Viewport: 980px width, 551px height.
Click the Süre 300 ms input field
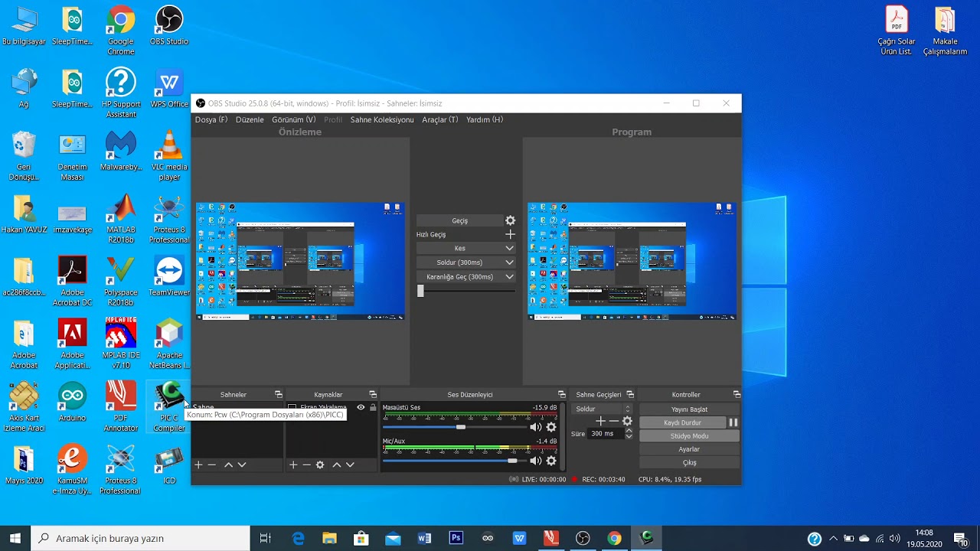pyautogui.click(x=605, y=434)
